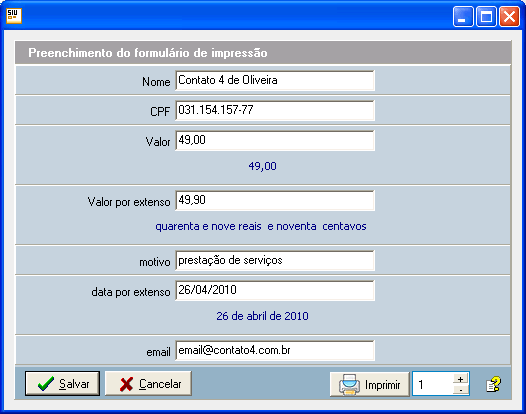This screenshot has height=414, width=526.
Task: Decrease print copies with minus stepper
Action: tap(461, 390)
